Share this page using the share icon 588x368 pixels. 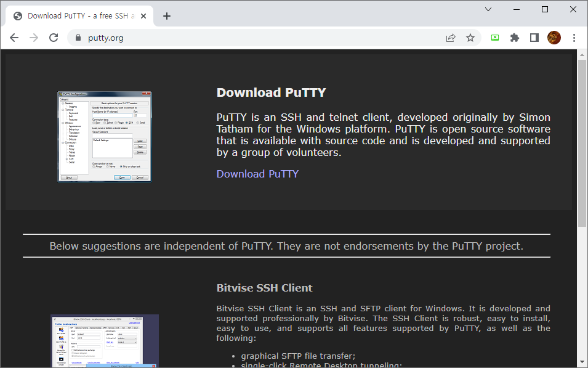pos(451,38)
